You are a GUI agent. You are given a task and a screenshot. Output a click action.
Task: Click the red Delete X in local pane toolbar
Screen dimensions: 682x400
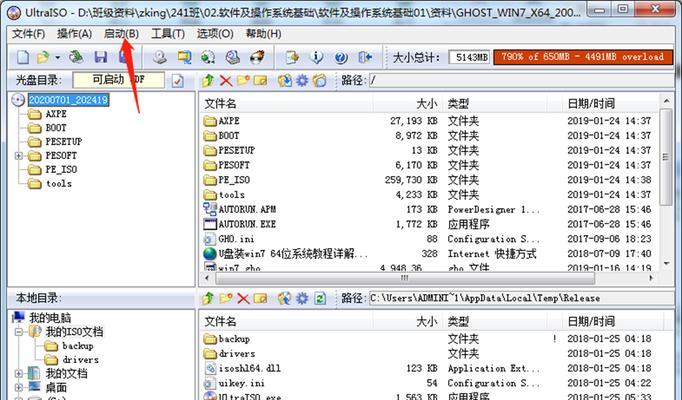(243, 298)
